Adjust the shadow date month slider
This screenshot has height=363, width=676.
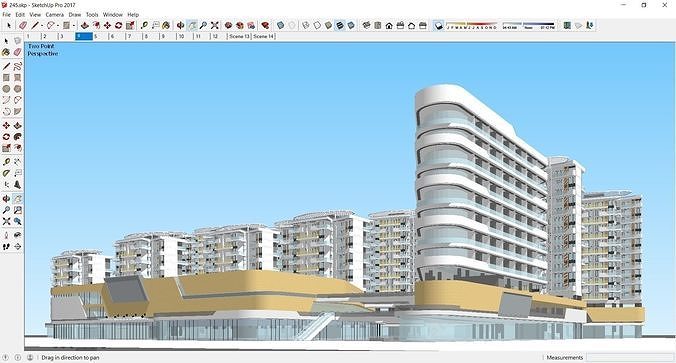click(471, 25)
